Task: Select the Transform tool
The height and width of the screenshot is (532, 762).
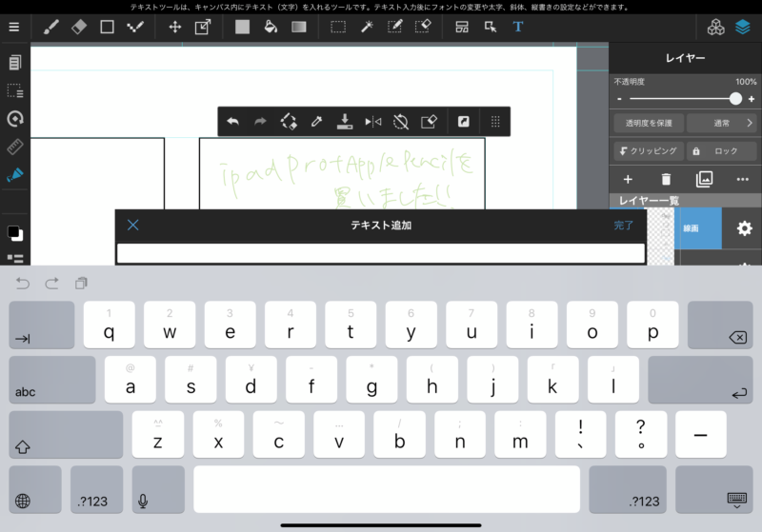Action: (203, 28)
